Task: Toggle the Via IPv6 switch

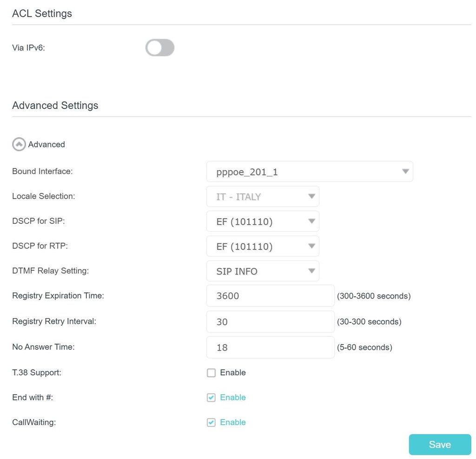Action: (160, 48)
